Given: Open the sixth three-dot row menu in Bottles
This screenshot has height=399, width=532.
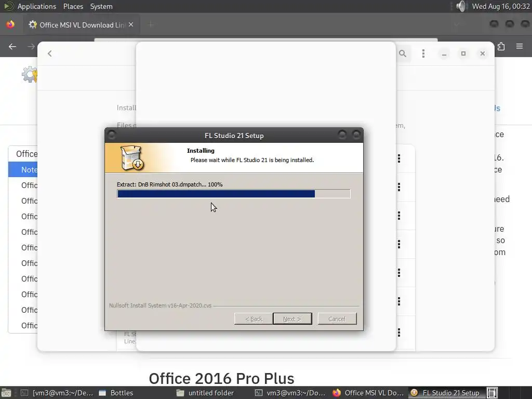Looking at the screenshot, I should pyautogui.click(x=399, y=301).
